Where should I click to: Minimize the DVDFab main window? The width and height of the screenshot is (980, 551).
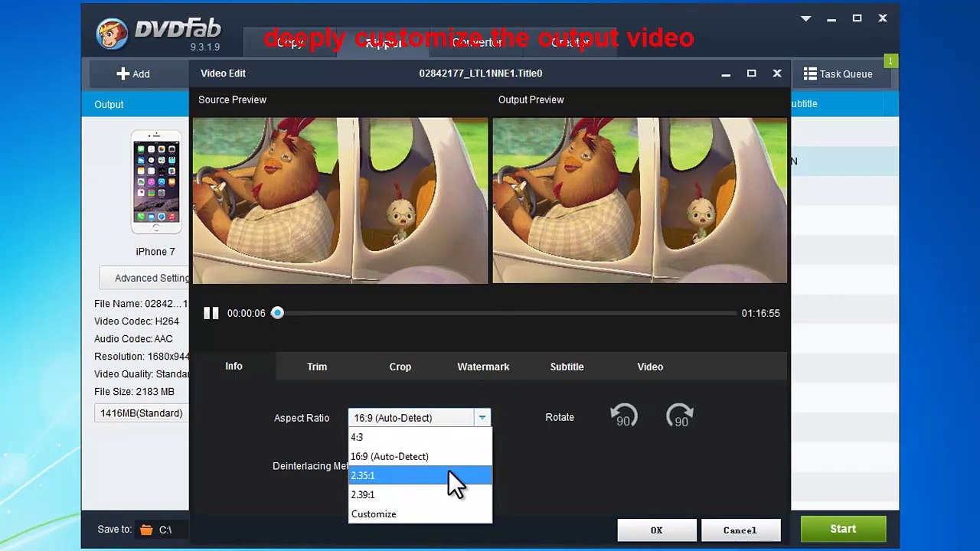click(831, 19)
